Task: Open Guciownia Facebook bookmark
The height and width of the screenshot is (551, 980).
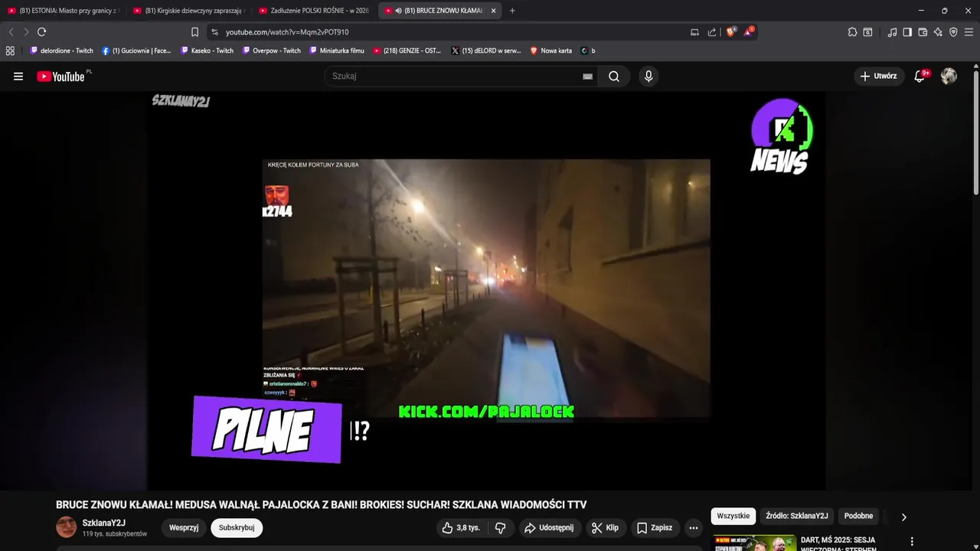Action: point(137,51)
